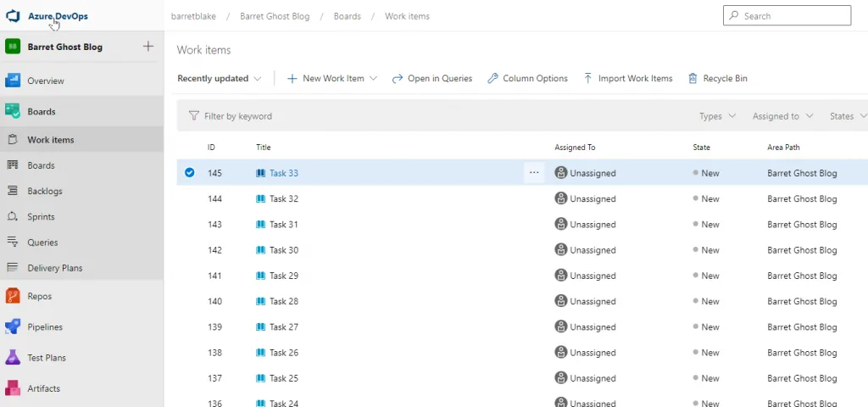Open the Recycle Bin

pyautogui.click(x=717, y=79)
